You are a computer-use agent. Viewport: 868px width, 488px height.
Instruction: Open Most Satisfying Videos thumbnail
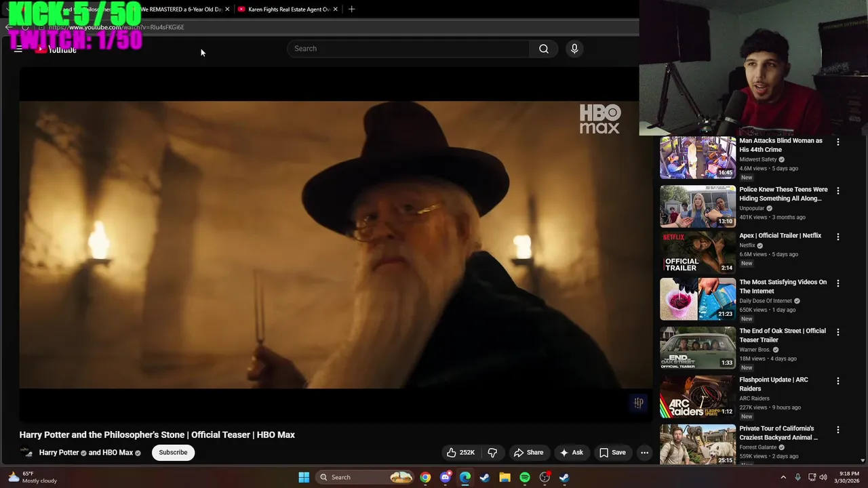(698, 299)
